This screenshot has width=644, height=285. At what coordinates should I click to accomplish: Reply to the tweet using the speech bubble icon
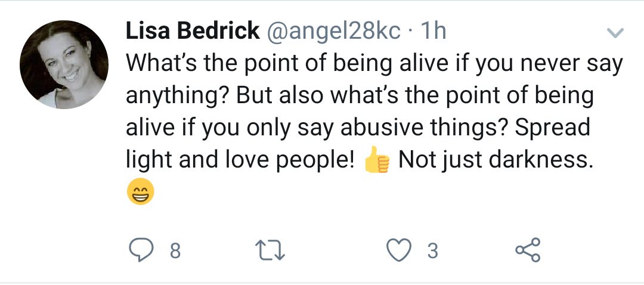(x=141, y=250)
